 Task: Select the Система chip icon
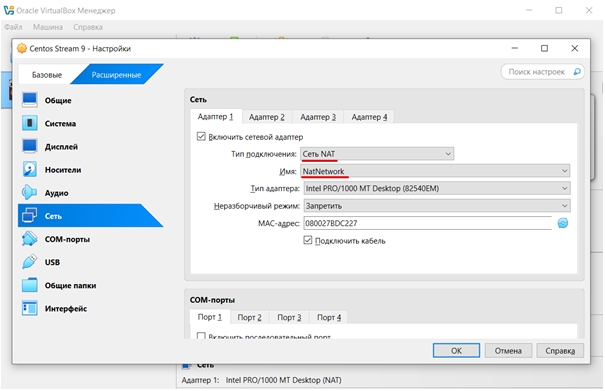[x=30, y=123]
